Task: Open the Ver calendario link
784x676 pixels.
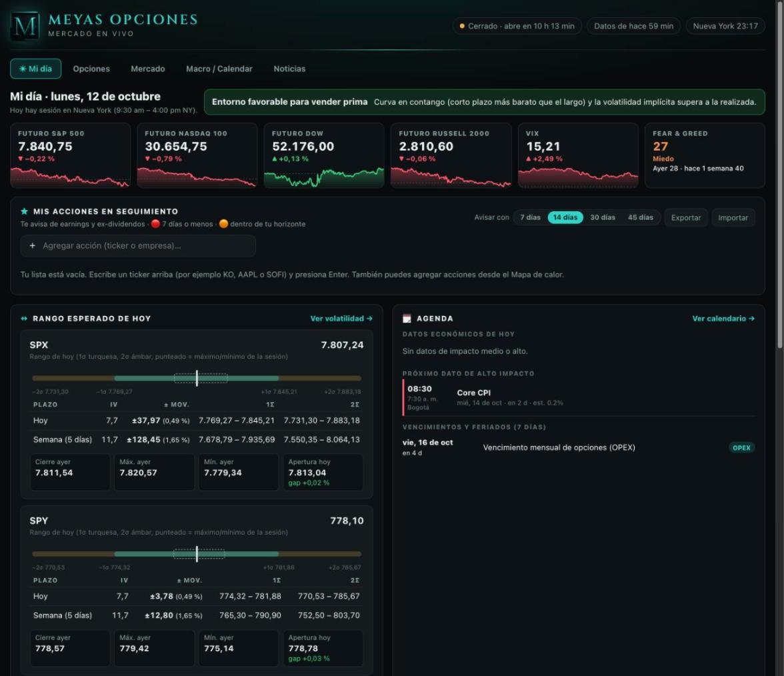Action: pyautogui.click(x=723, y=319)
